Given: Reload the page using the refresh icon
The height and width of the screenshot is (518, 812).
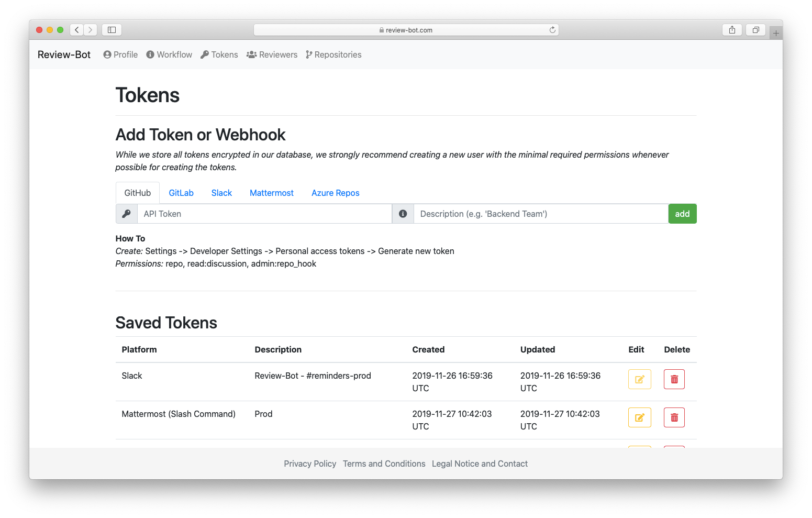Looking at the screenshot, I should coord(552,30).
